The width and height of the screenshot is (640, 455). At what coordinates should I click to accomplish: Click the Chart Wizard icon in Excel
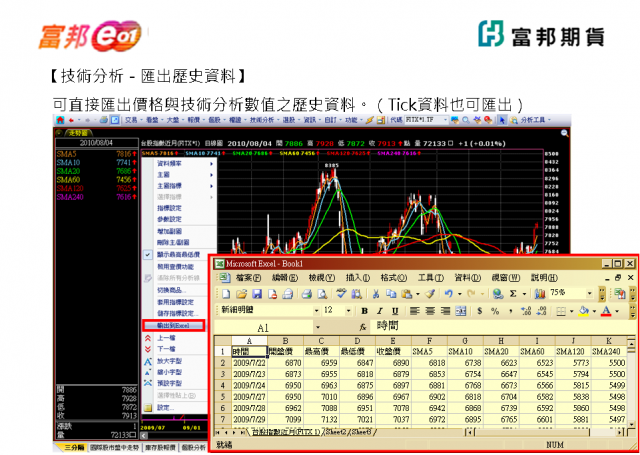(x=540, y=293)
